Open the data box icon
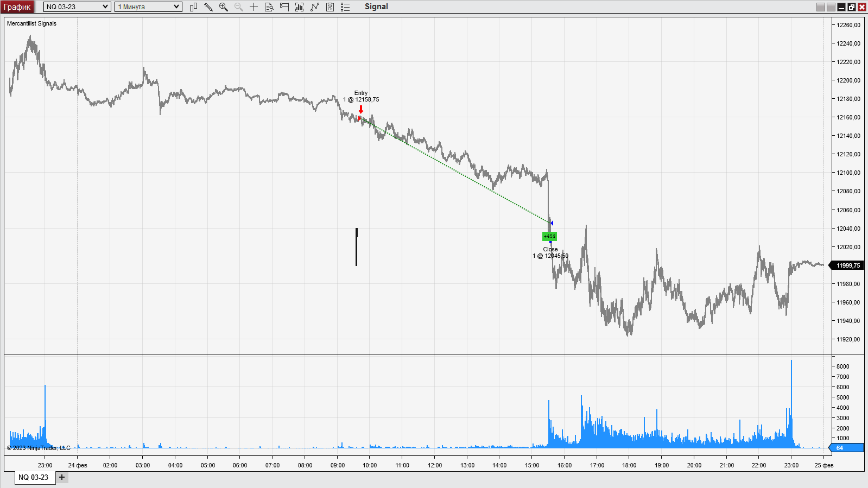868x488 pixels. [269, 7]
